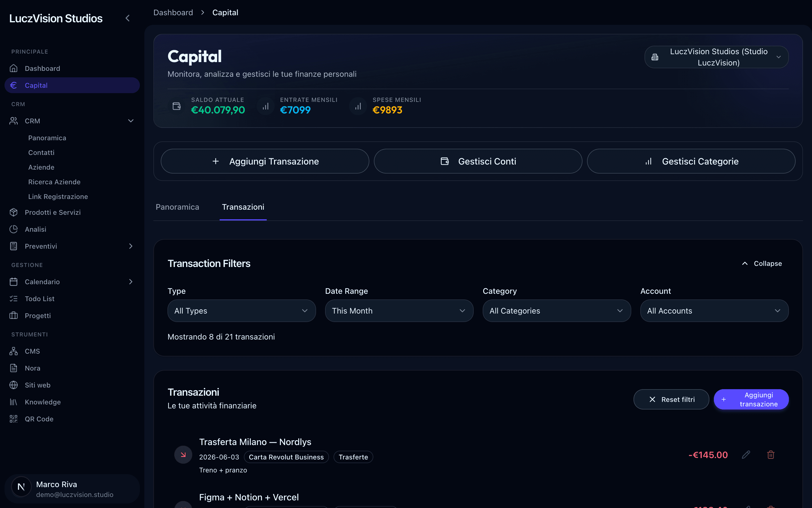Click the Figma + Notion + Vercel transaction title
812x508 pixels.
(249, 497)
